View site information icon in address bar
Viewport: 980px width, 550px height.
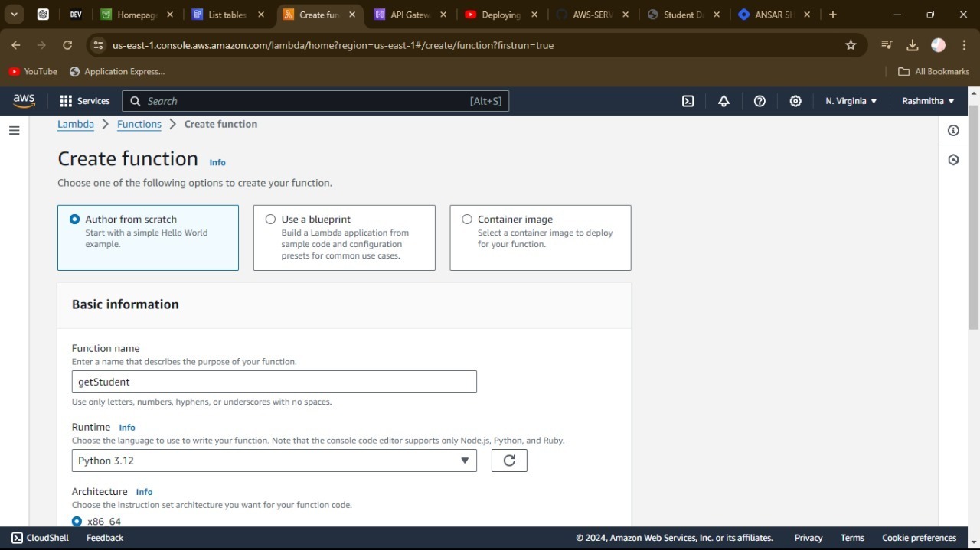click(x=98, y=45)
